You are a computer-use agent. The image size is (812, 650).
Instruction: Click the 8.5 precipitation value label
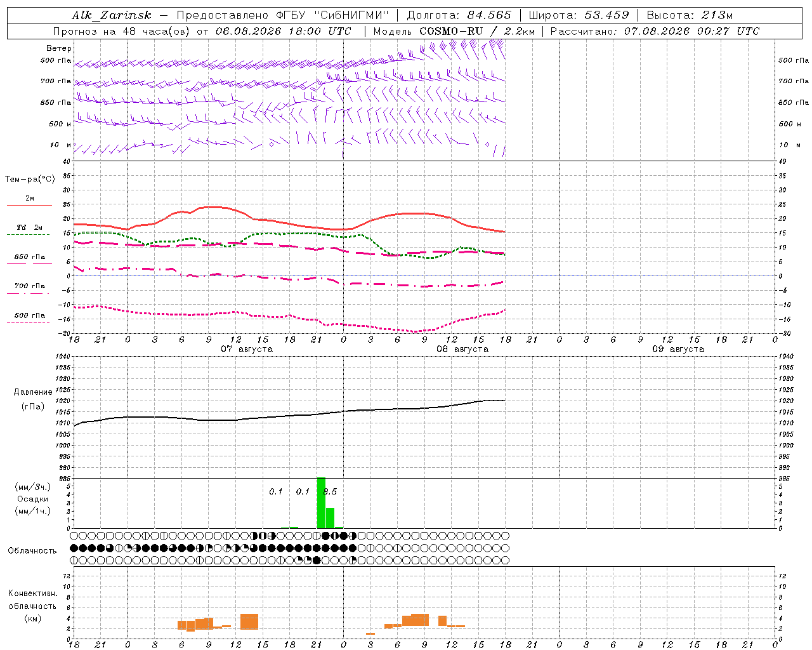(x=330, y=491)
